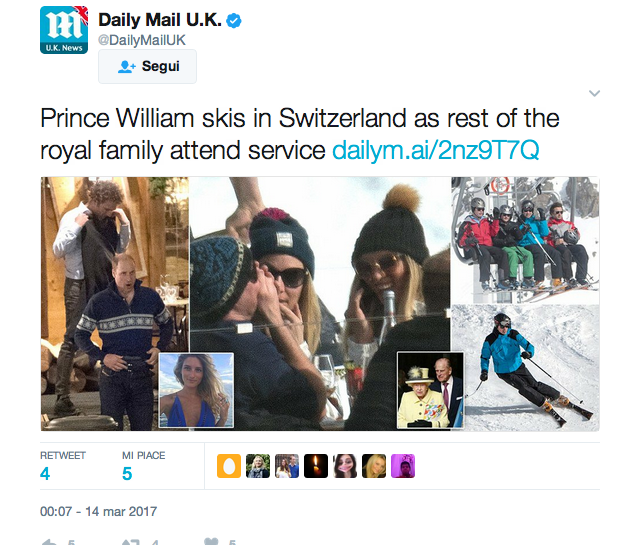Click the couple photo avatar among likers
The image size is (632, 545).
coord(287,466)
